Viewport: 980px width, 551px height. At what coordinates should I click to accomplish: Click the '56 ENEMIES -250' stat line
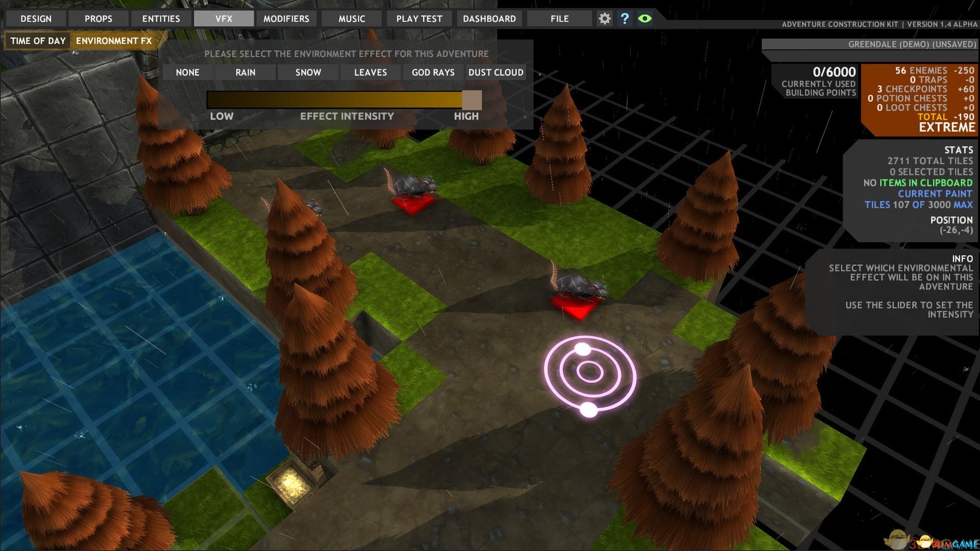(x=935, y=70)
